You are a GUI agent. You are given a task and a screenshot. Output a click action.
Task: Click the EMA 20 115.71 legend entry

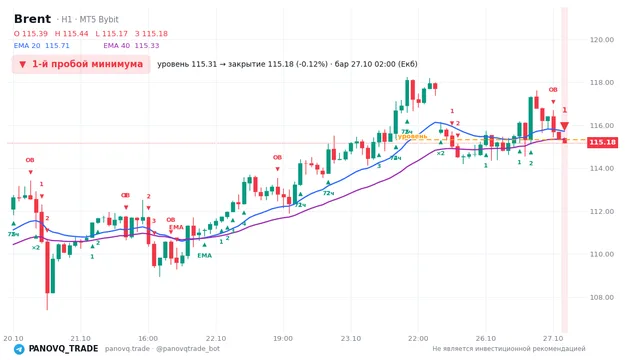[x=42, y=46]
